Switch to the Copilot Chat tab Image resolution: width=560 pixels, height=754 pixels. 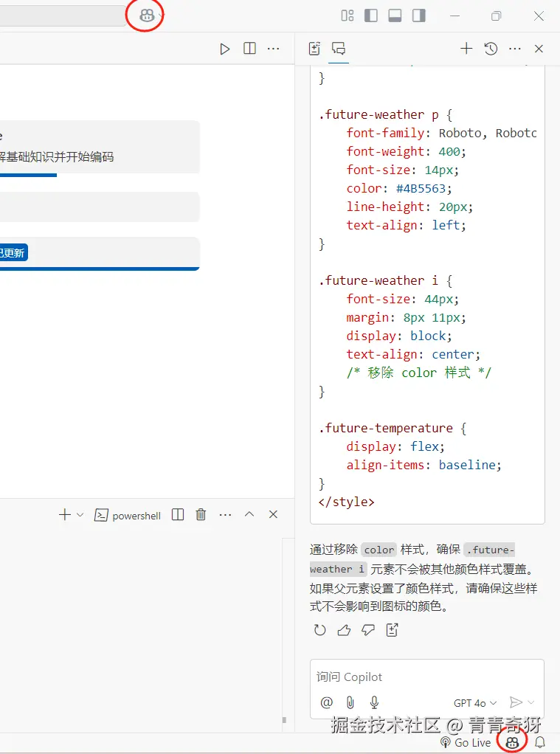(x=339, y=49)
